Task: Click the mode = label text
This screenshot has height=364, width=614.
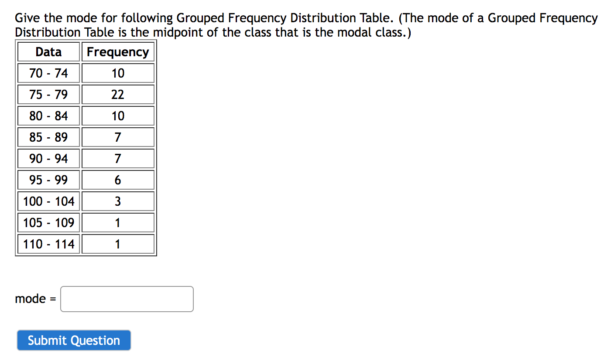Action: [x=34, y=299]
